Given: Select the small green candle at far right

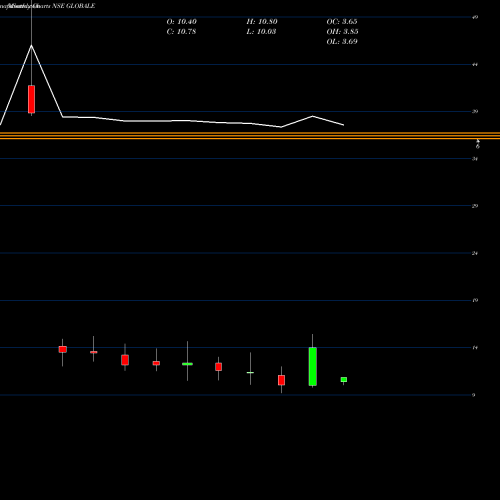Looking at the screenshot, I should pyautogui.click(x=344, y=380).
